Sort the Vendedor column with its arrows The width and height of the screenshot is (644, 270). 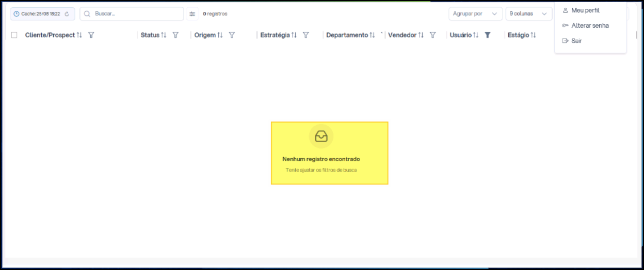421,35
